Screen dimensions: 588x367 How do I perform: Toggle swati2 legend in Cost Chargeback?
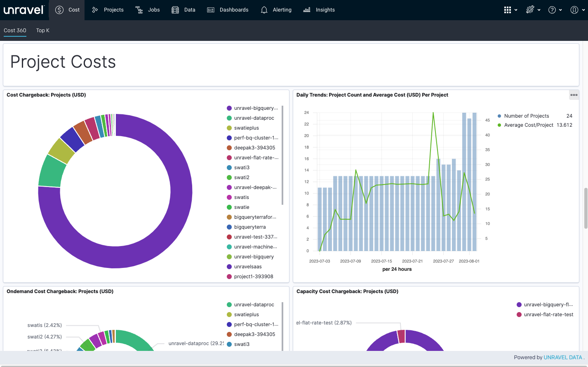238,178
